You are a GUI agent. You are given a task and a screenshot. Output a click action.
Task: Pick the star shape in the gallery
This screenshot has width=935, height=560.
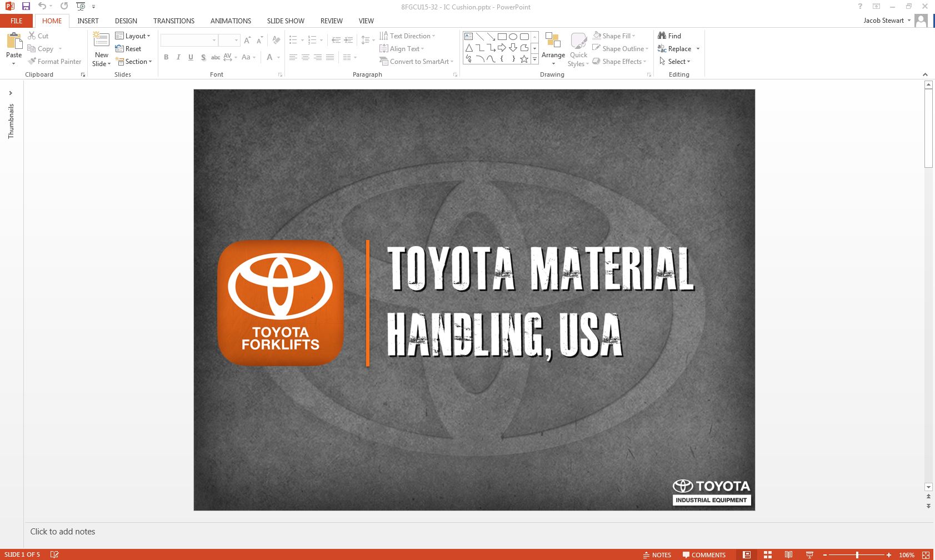[x=524, y=59]
